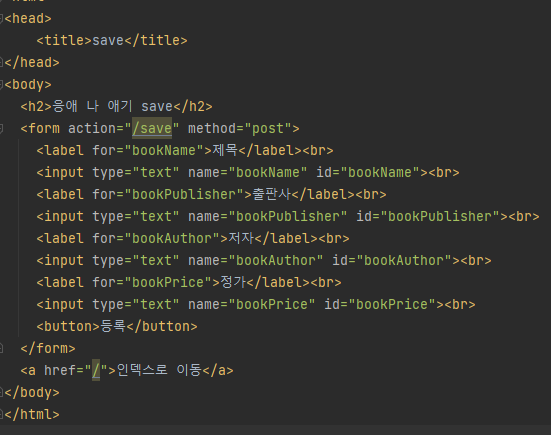Click the for="bookPrice" attribute value
551x435 pixels.
pos(168,282)
